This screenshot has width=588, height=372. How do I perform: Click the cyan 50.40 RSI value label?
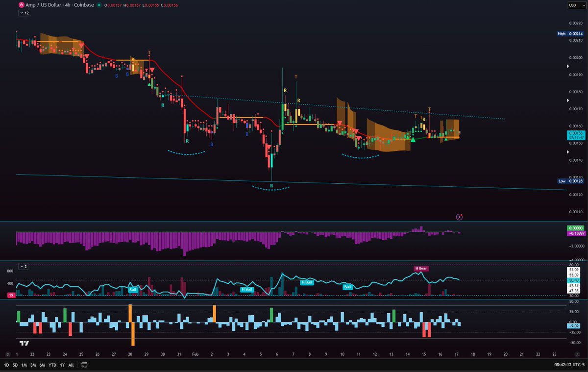[x=573, y=280]
